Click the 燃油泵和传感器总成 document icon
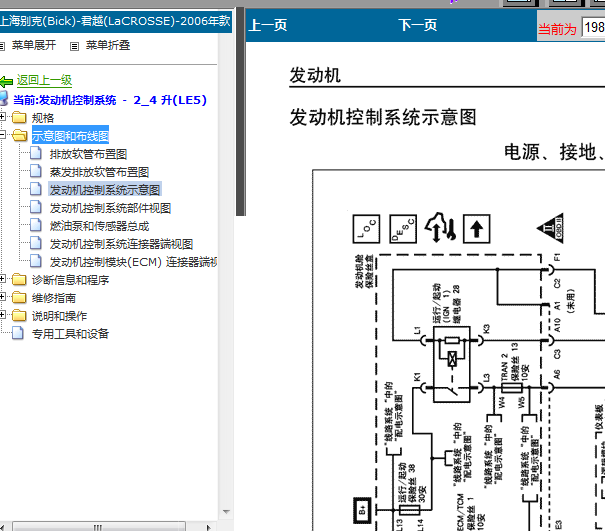The height and width of the screenshot is (531, 605). point(35,225)
